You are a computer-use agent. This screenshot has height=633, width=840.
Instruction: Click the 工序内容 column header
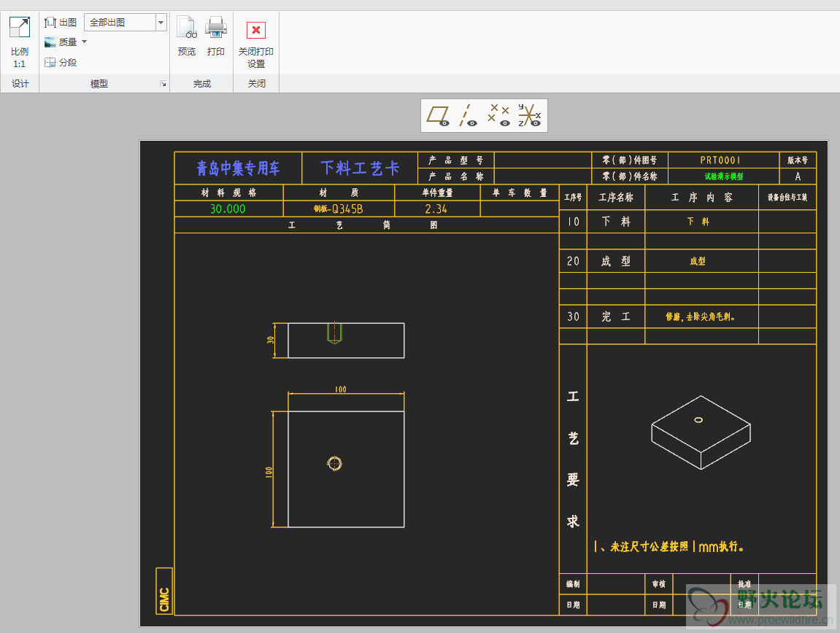point(702,198)
